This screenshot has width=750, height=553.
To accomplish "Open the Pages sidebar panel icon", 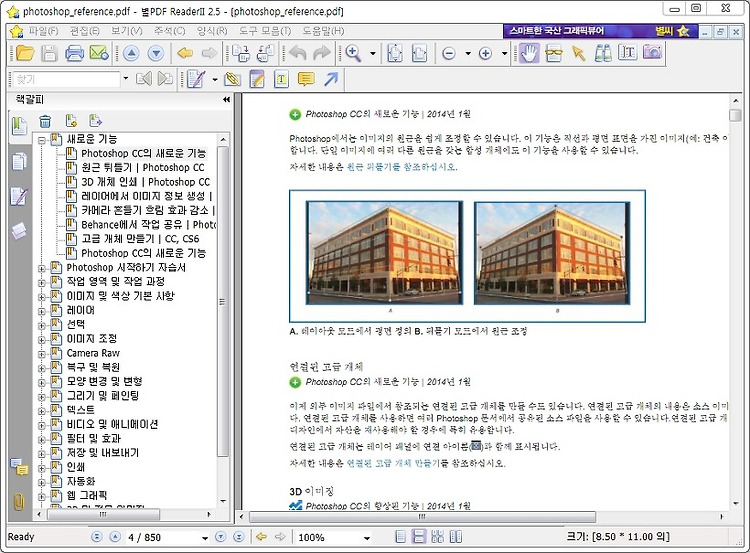I will (19, 162).
